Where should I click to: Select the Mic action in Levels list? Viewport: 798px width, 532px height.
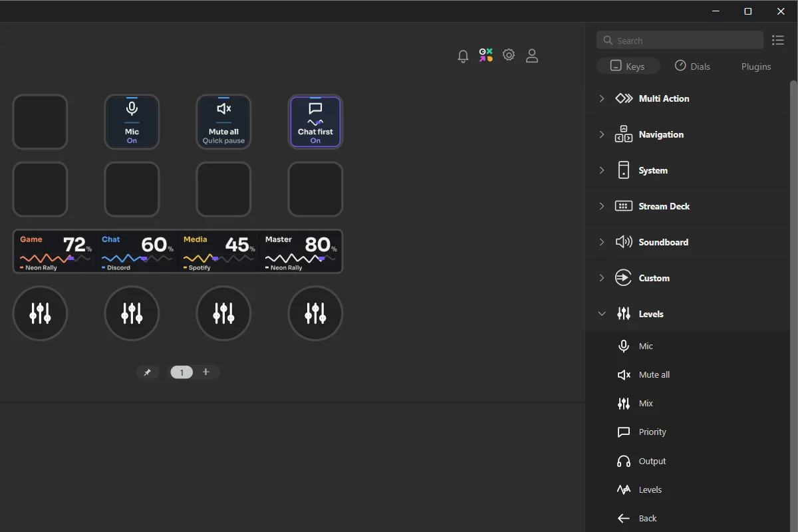(x=688, y=346)
